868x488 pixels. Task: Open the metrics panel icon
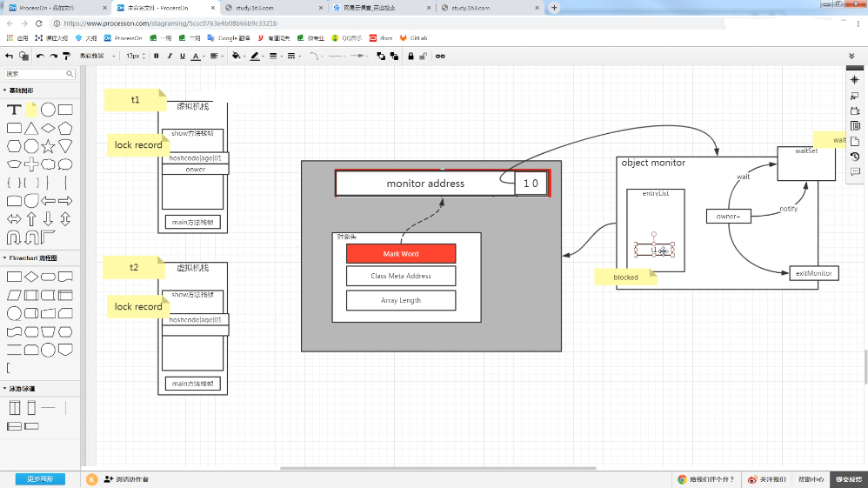click(855, 110)
